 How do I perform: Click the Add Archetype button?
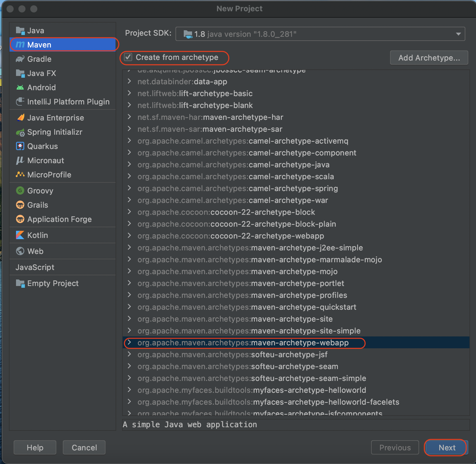pos(429,58)
